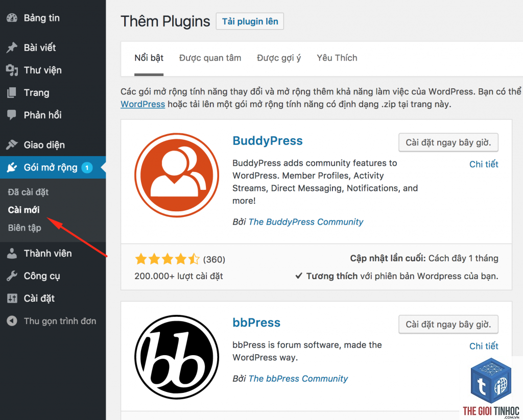523x420 pixels.
Task: Click the Thư viện media icon
Action: 12,70
